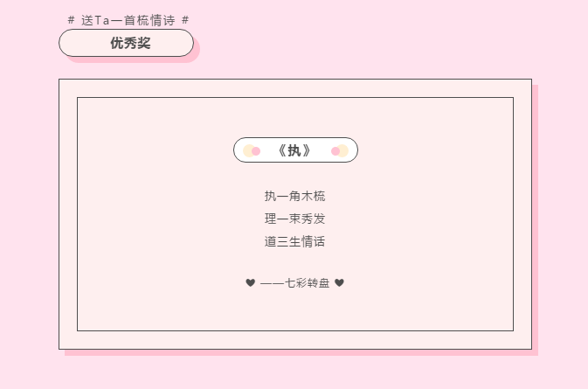Viewport: 588px width, 389px height.
Task: Click the yellow circle left of the poem title
Action: [248, 150]
